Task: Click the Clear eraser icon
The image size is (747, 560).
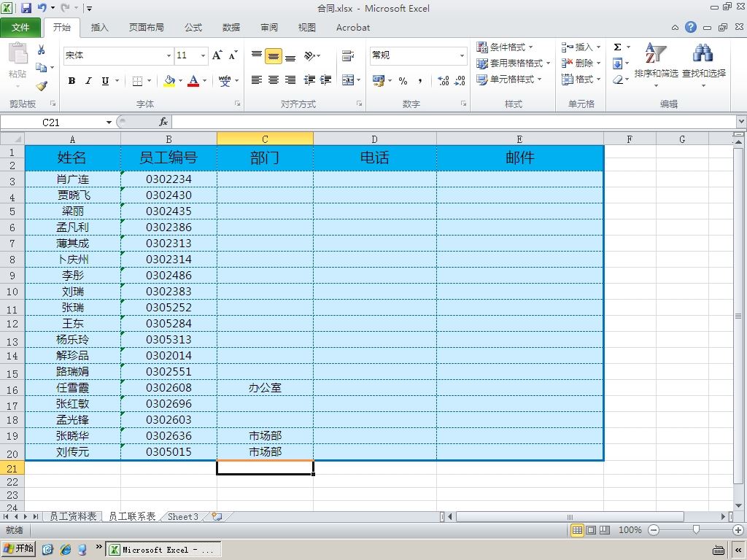Action: pos(617,79)
